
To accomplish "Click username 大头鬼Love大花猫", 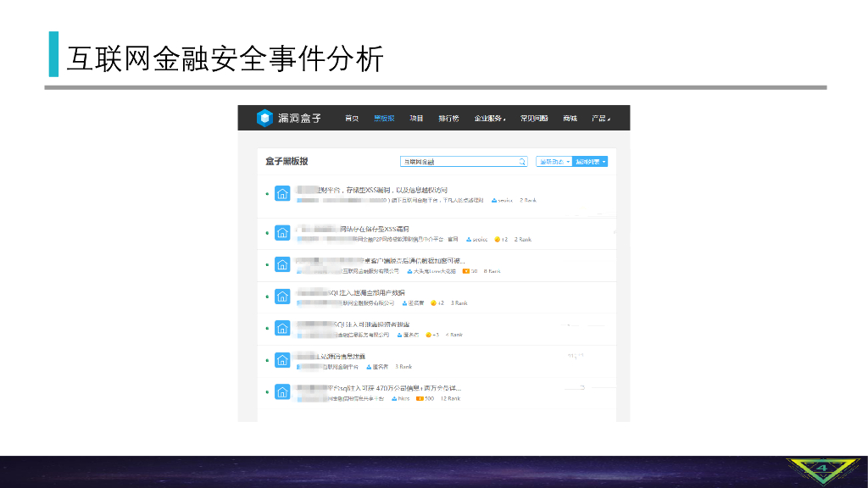I will (435, 272).
